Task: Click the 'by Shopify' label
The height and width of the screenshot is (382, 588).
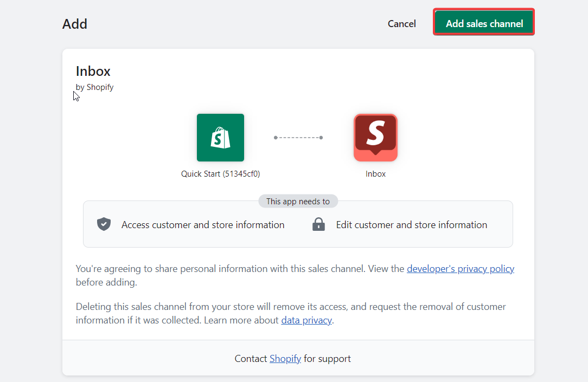Action: (94, 87)
